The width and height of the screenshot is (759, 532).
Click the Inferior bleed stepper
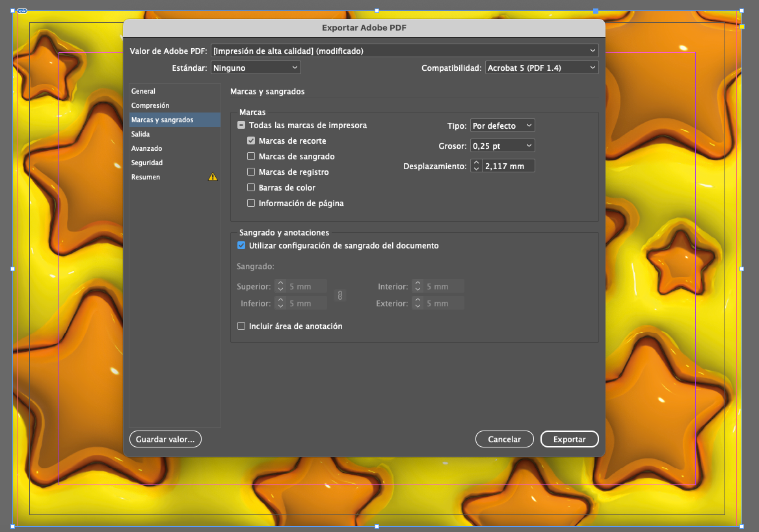point(280,303)
